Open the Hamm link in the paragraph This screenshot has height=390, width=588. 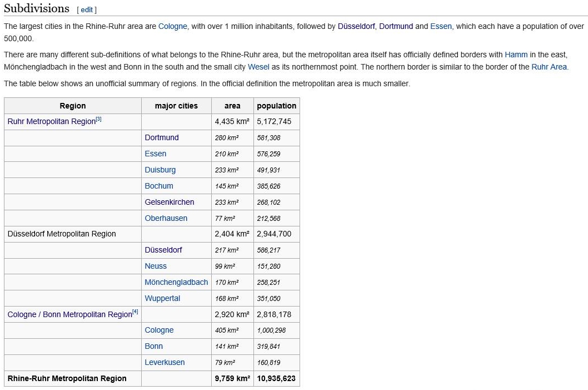[x=516, y=55]
